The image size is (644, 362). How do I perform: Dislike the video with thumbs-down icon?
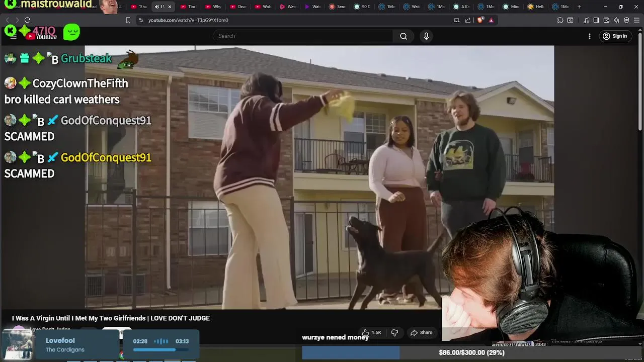(x=395, y=332)
